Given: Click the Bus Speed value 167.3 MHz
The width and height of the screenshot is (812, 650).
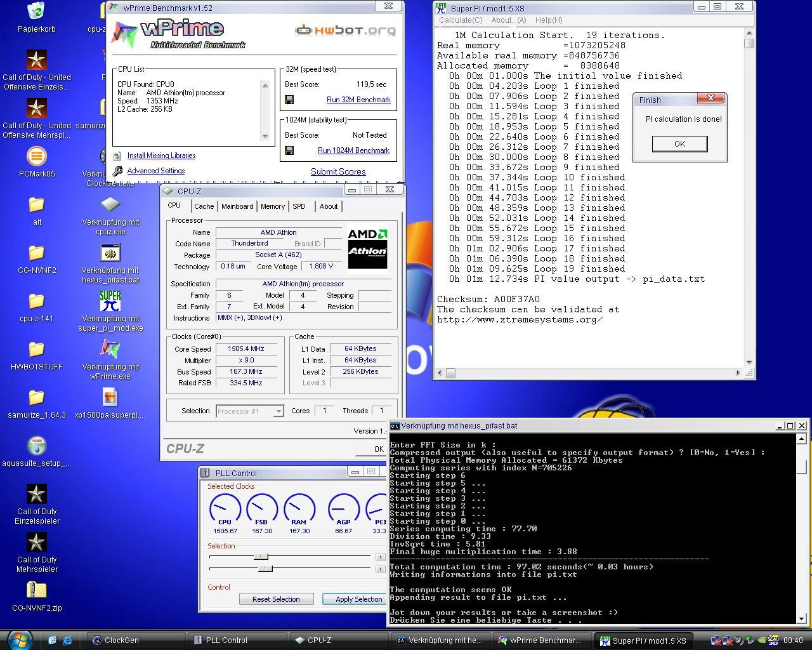Looking at the screenshot, I should click(x=247, y=371).
